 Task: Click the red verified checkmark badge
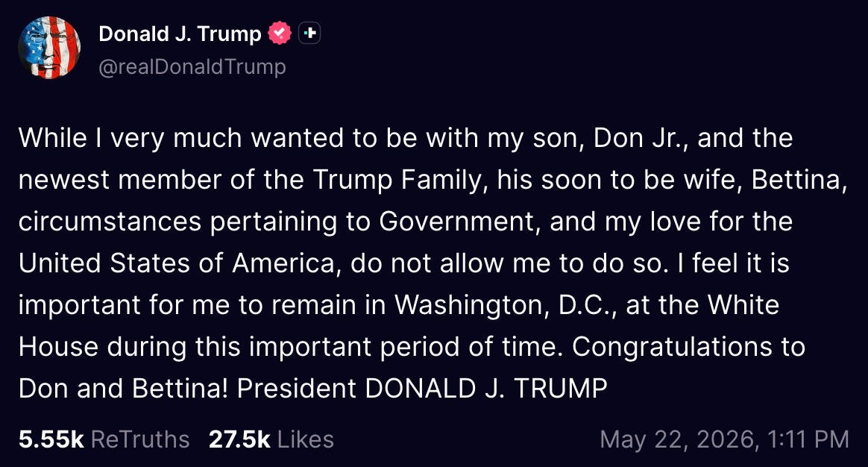tap(280, 34)
